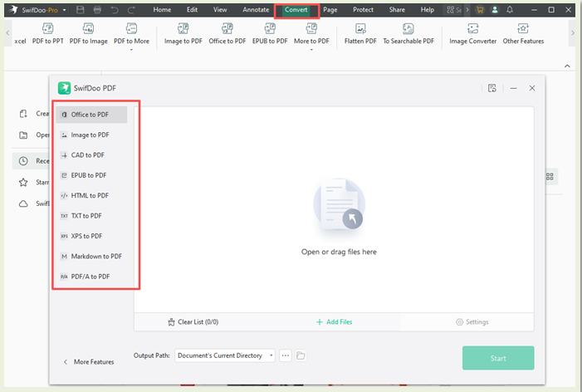Click the Save icon in title bar

81,10
